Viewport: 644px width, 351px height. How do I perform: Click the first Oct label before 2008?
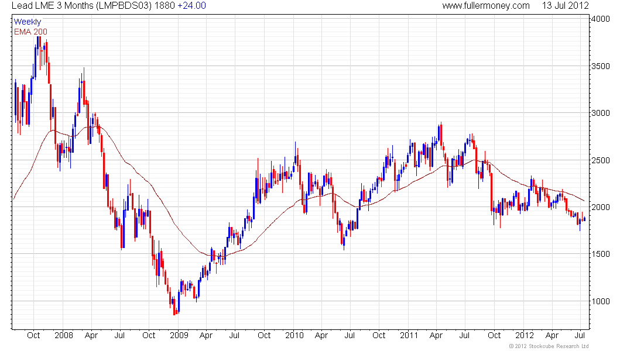pyautogui.click(x=33, y=335)
